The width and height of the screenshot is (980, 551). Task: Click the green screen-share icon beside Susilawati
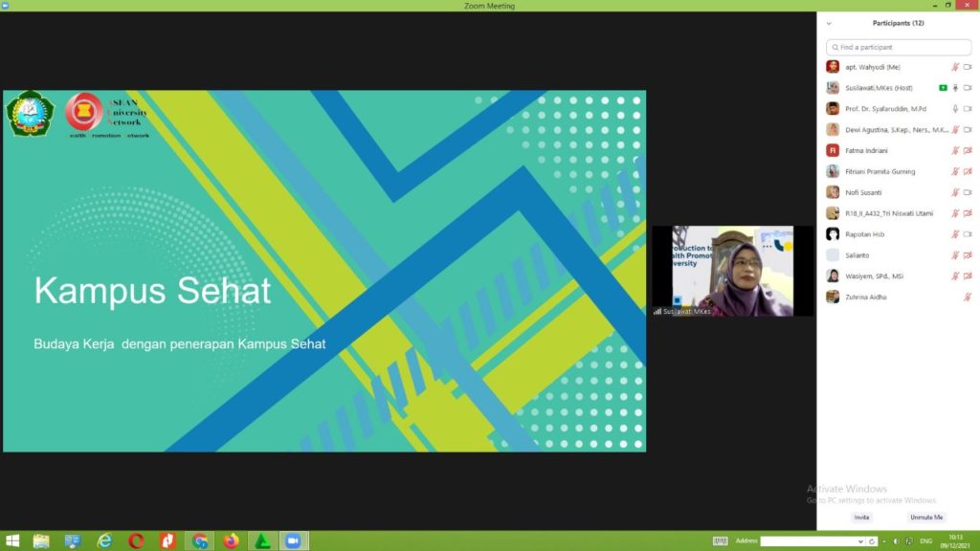coord(943,88)
